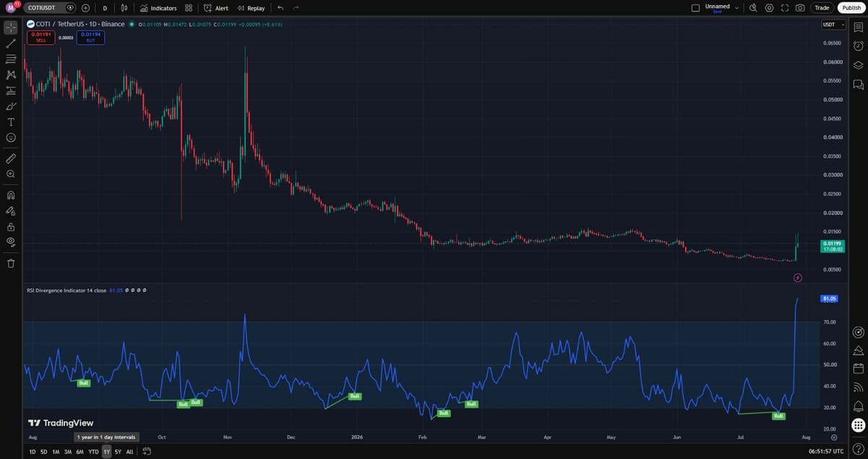Create an Alert from the toolbar
Screen dimensions: 868x459
pos(216,8)
